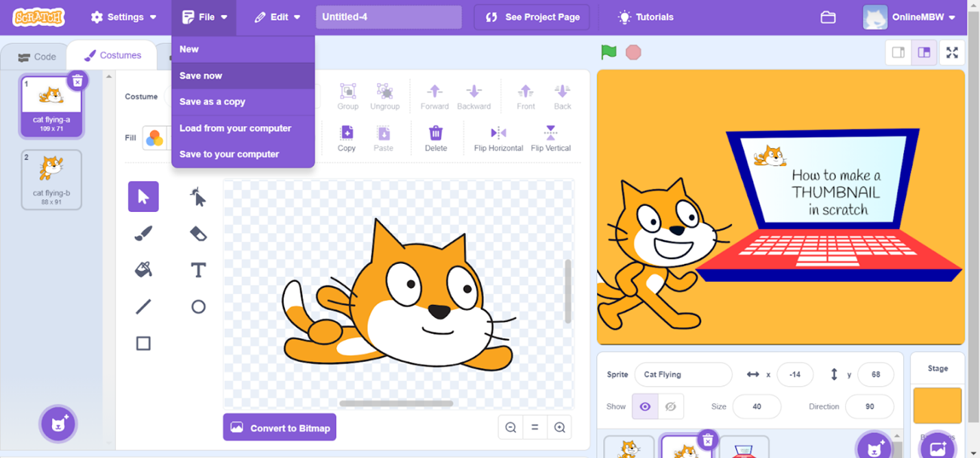Choose Save as a copy
The image size is (980, 458).
(x=243, y=101)
